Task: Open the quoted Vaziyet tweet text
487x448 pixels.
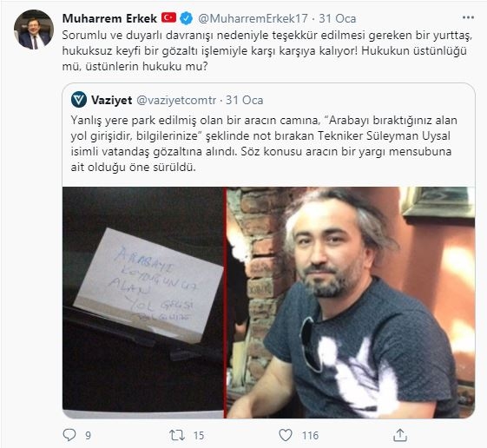Action: (x=264, y=143)
